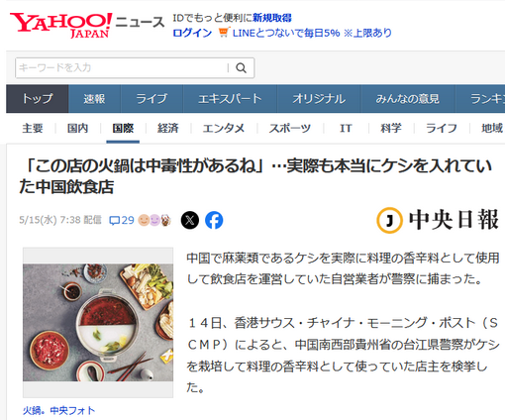The width and height of the screenshot is (505, 420).
Task: Select the みんなの意見 tab
Action: [x=408, y=99]
